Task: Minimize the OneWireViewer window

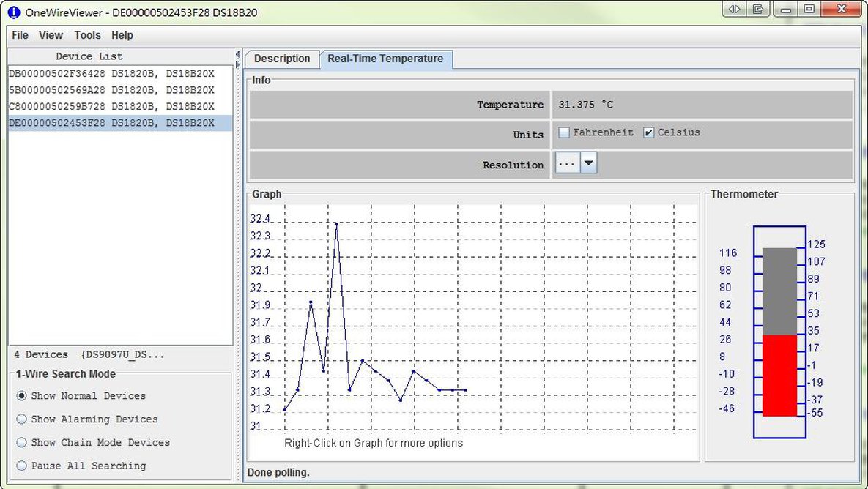Action: 785,10
